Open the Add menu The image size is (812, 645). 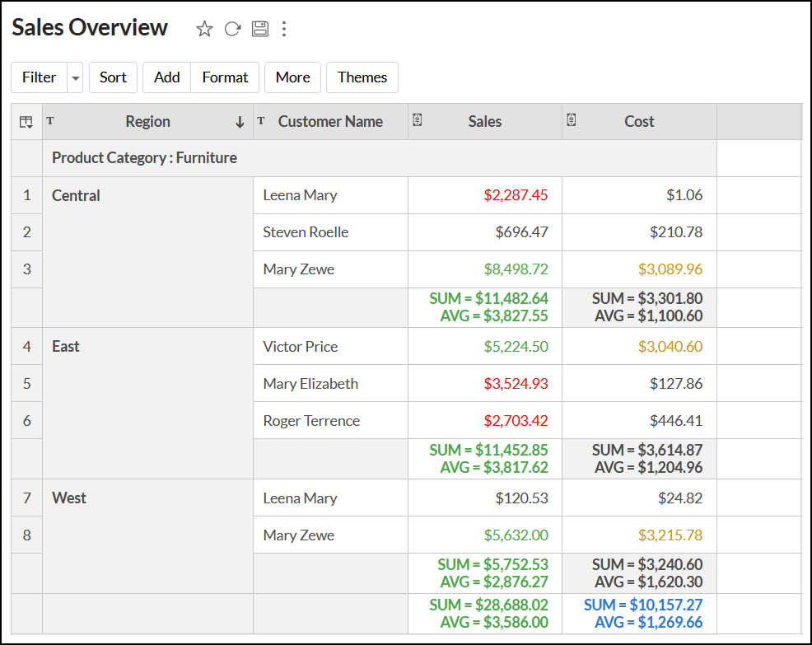click(x=166, y=77)
